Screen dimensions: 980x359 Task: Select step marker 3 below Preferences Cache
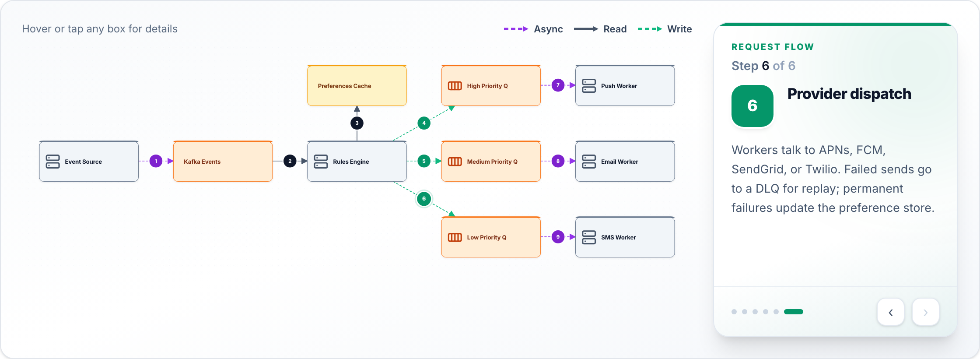(357, 123)
